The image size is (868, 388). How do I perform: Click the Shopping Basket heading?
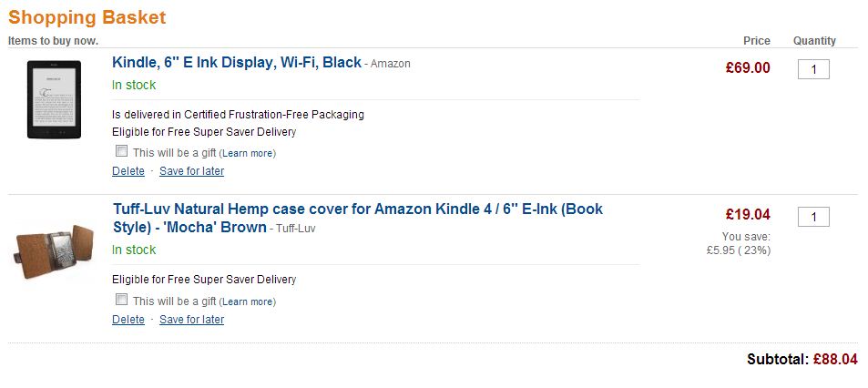pyautogui.click(x=87, y=17)
